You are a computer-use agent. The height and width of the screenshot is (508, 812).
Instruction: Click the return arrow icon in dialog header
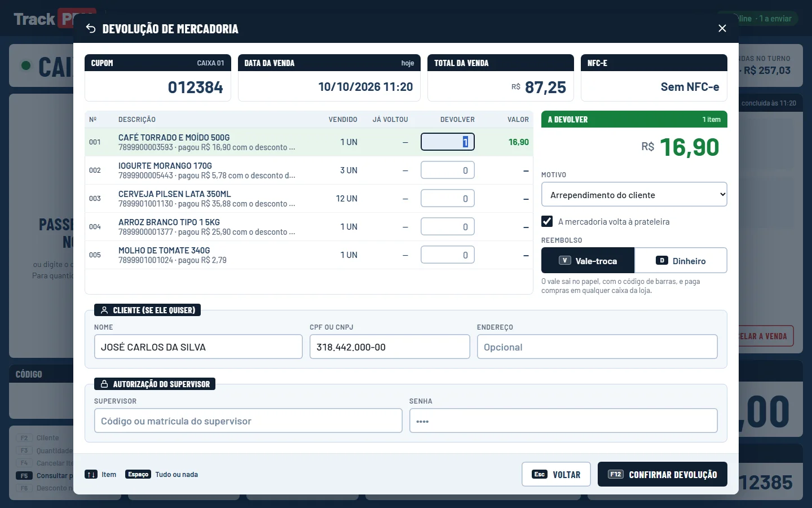coord(91,28)
